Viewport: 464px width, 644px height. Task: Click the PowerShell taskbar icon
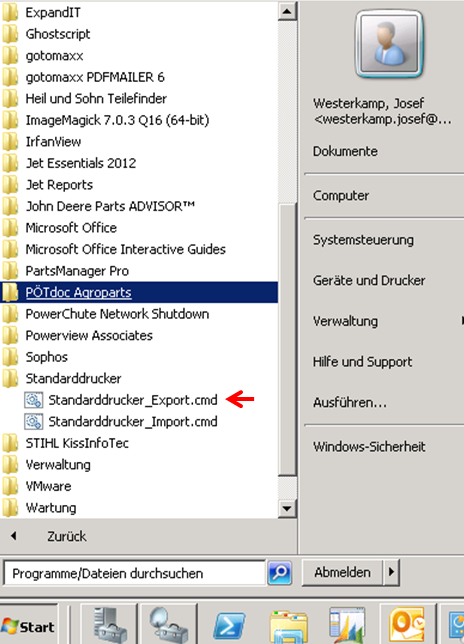(x=228, y=626)
